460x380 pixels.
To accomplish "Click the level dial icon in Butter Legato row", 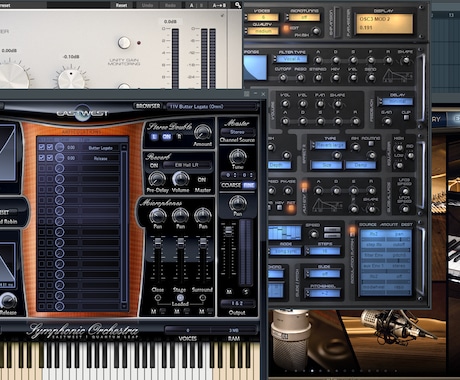I will [x=59, y=147].
